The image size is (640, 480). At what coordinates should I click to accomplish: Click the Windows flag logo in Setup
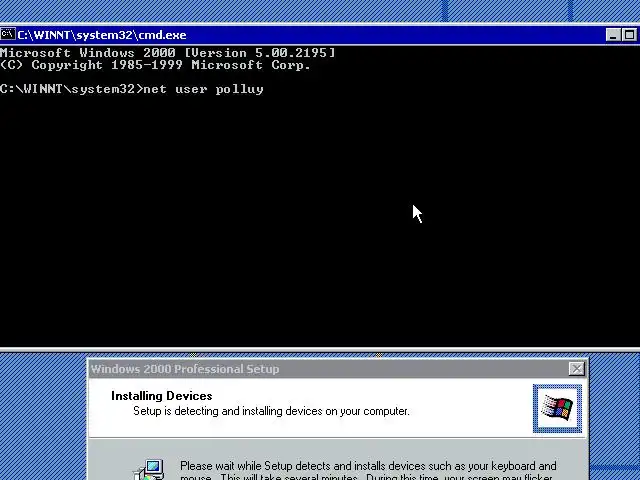pos(557,408)
